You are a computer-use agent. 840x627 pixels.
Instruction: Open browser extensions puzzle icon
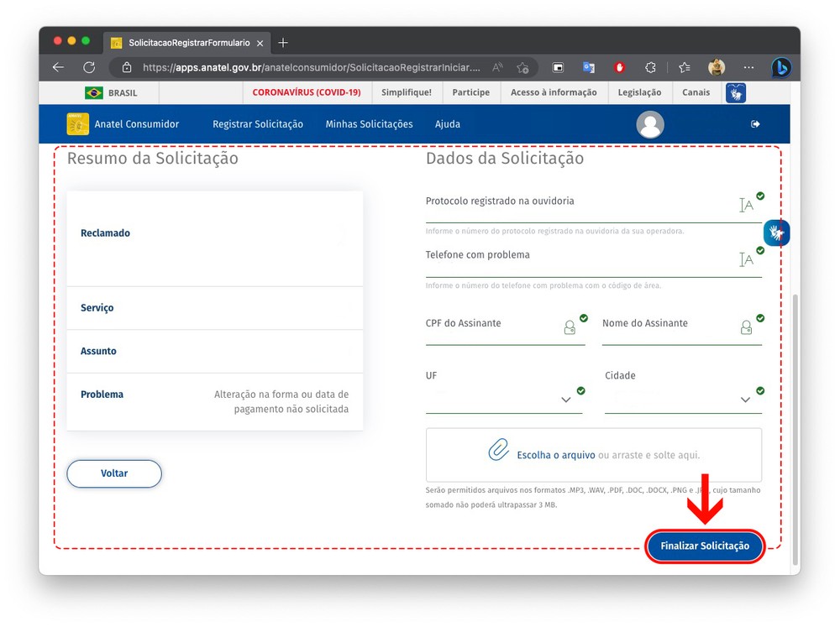[x=650, y=67]
